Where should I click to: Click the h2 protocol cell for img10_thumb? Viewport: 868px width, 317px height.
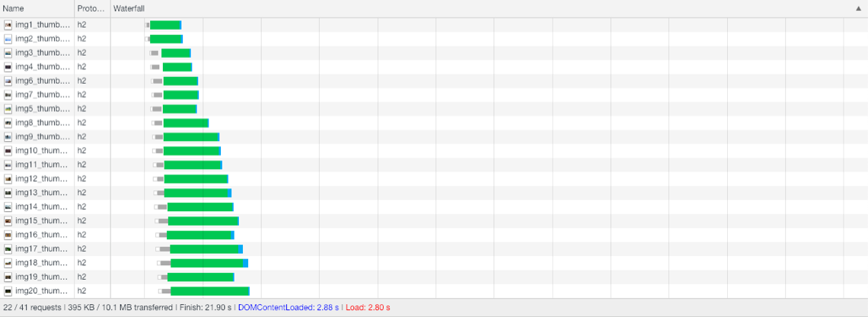[81, 151]
